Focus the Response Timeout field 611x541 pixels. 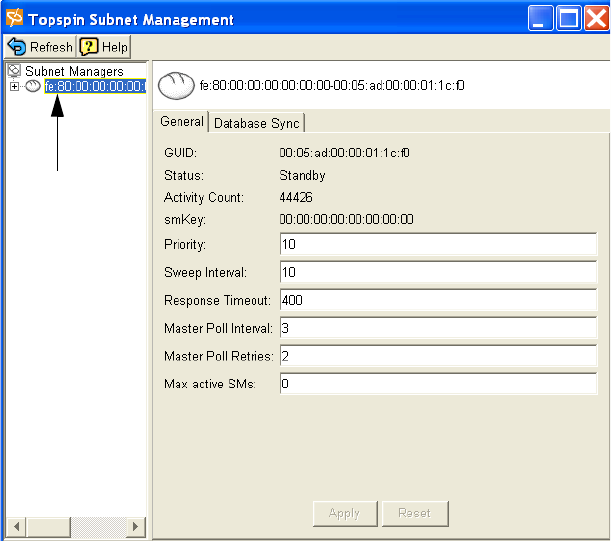coord(438,300)
